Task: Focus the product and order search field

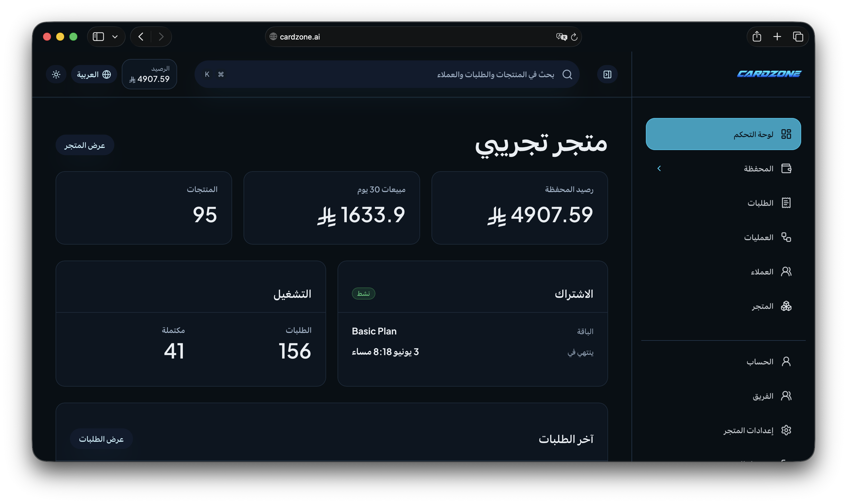Action: click(x=387, y=74)
